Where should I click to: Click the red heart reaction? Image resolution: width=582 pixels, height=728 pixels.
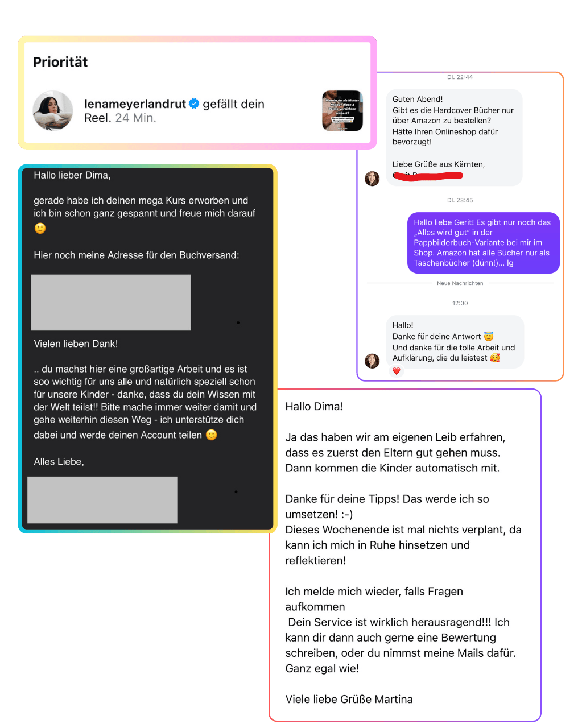click(x=397, y=371)
